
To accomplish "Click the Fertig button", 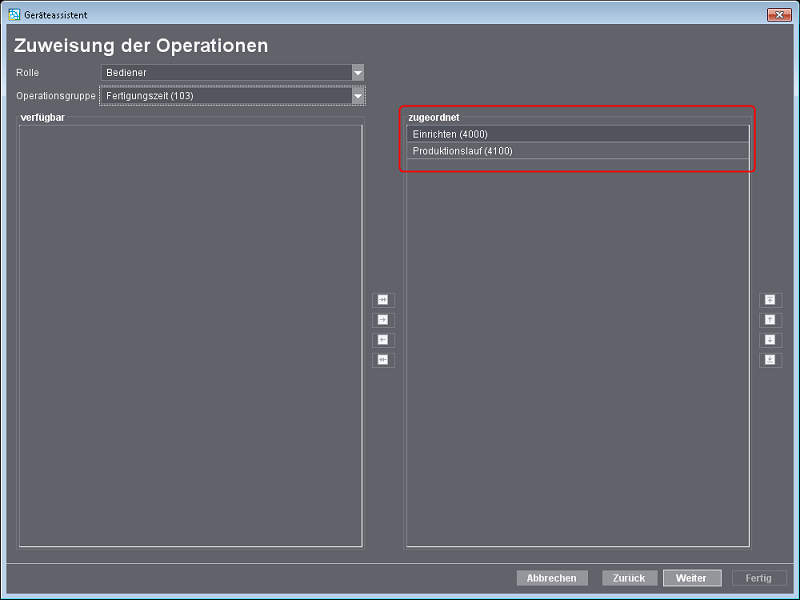I will (758, 578).
